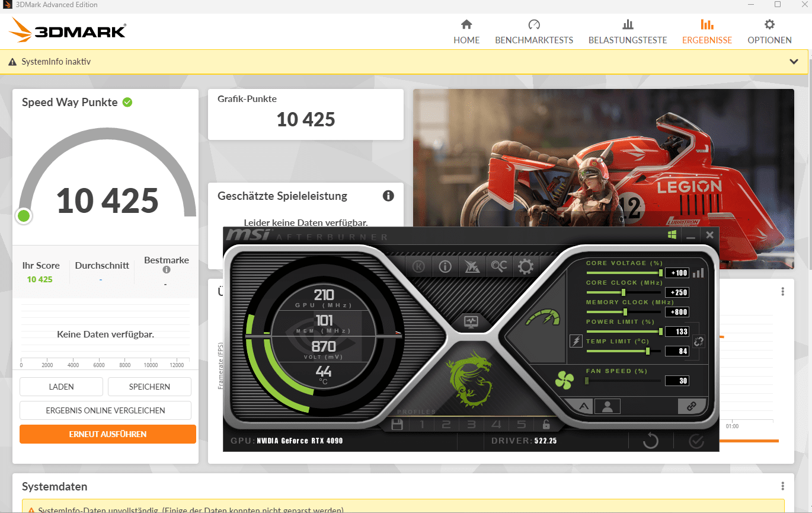The width and height of the screenshot is (812, 513).
Task: Click ERNEUT AUSFÜHREN to rerun benchmark
Action: click(108, 434)
